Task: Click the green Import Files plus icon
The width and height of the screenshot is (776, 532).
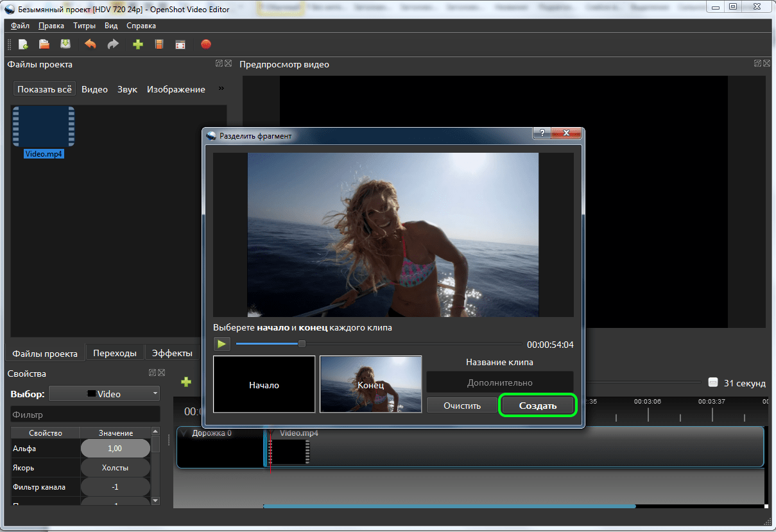Action: [x=138, y=44]
